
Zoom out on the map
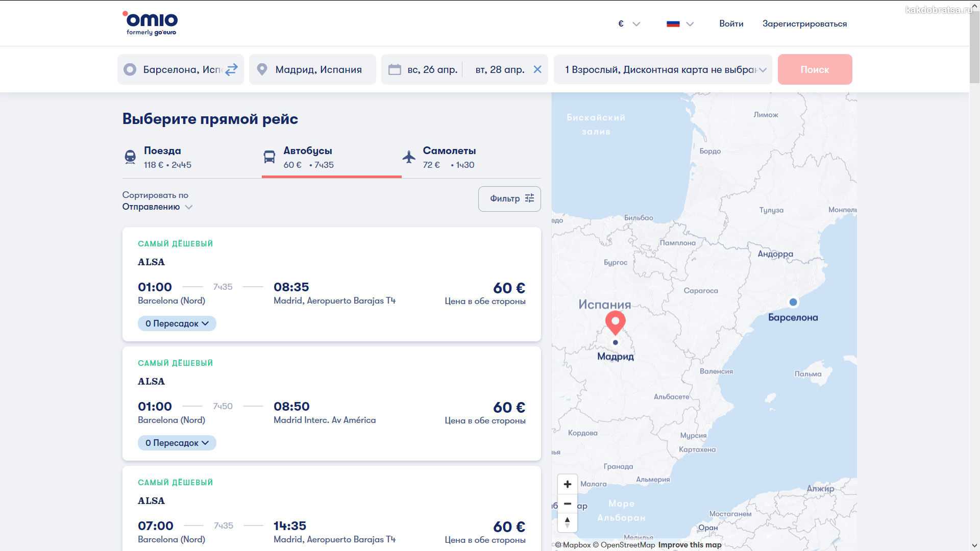pos(567,504)
